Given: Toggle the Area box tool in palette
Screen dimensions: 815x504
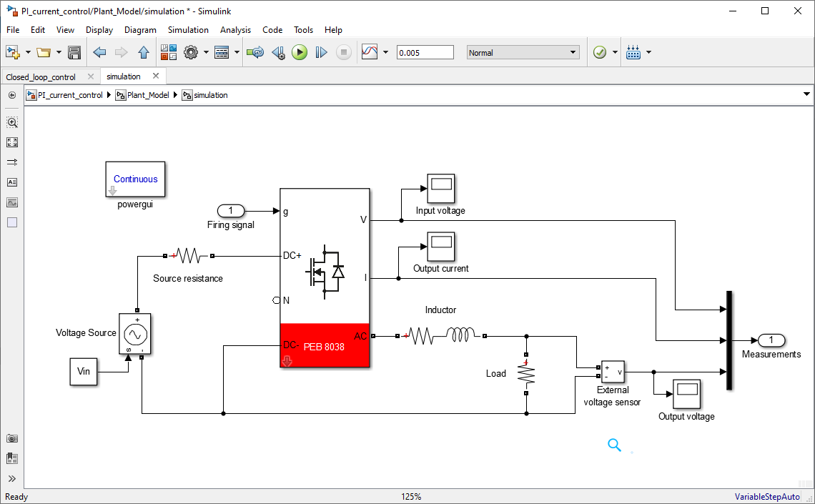Looking at the screenshot, I should (12, 222).
